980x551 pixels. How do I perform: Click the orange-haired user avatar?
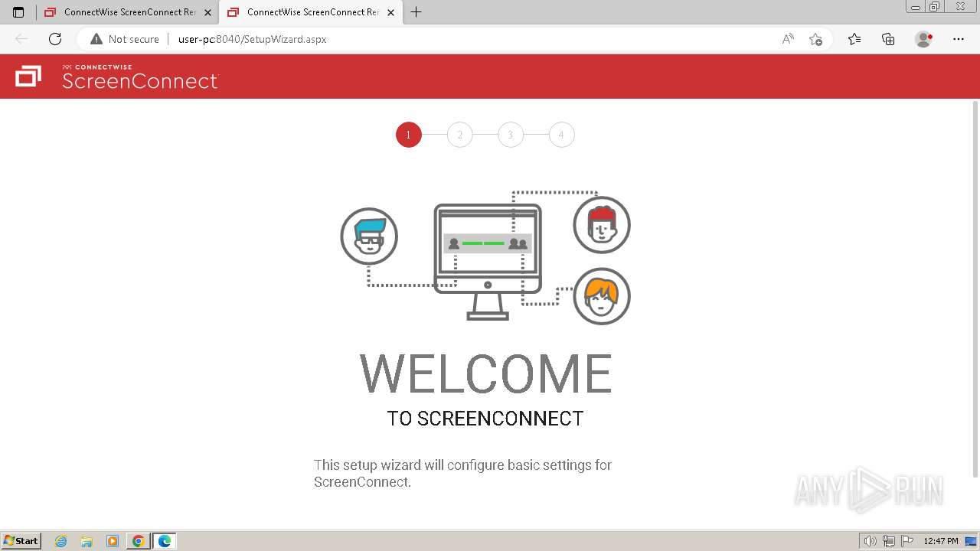(x=602, y=296)
